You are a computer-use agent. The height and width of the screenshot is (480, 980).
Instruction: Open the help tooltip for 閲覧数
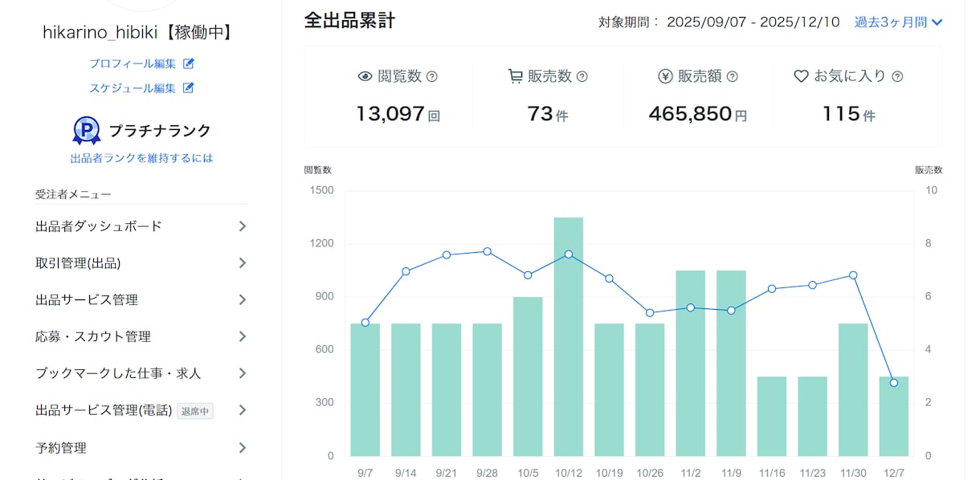coord(432,77)
